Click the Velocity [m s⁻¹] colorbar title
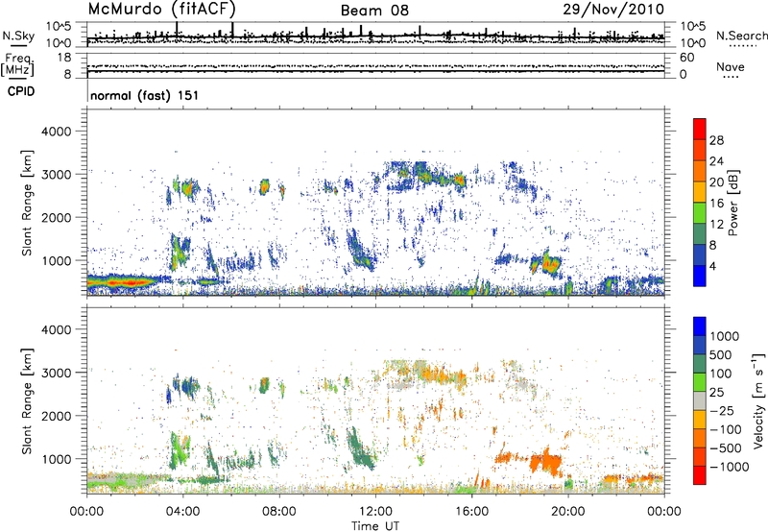This screenshot has width=768, height=532. (x=758, y=400)
